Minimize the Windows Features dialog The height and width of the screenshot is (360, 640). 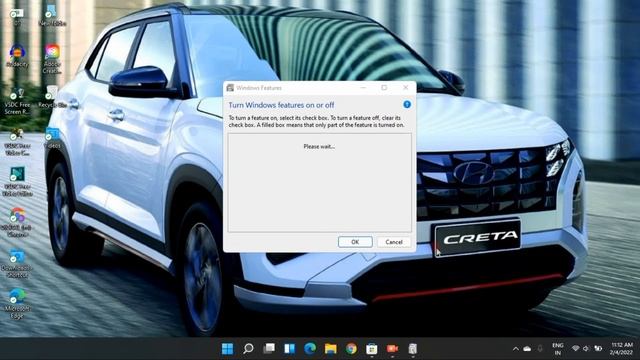[363, 88]
